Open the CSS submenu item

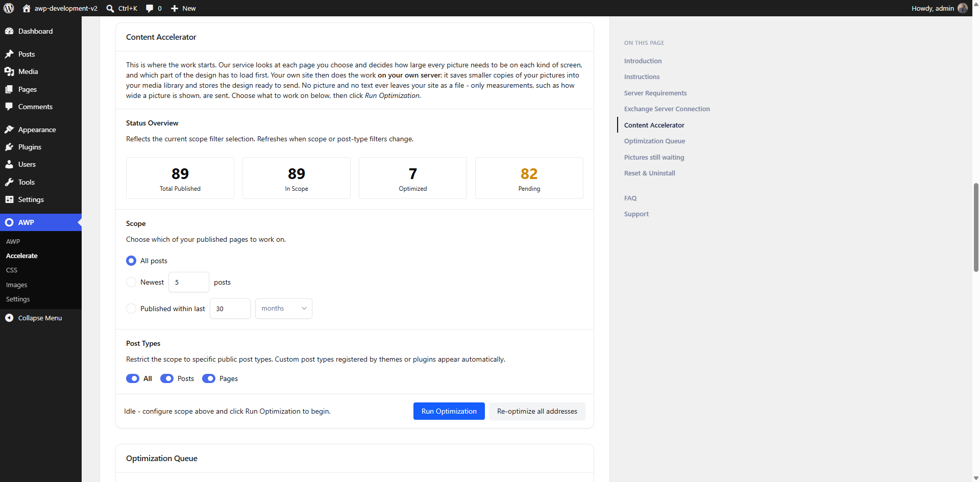[x=12, y=270]
